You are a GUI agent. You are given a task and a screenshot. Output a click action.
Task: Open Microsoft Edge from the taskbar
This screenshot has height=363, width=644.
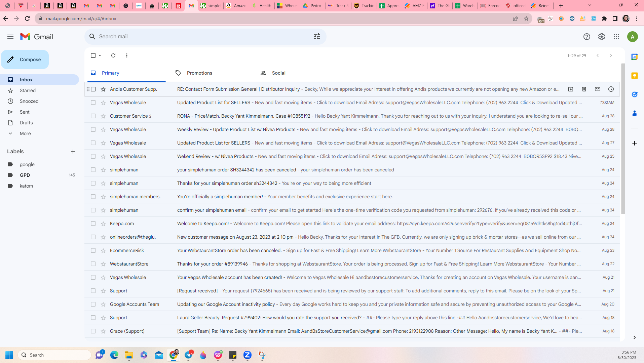[x=114, y=355]
